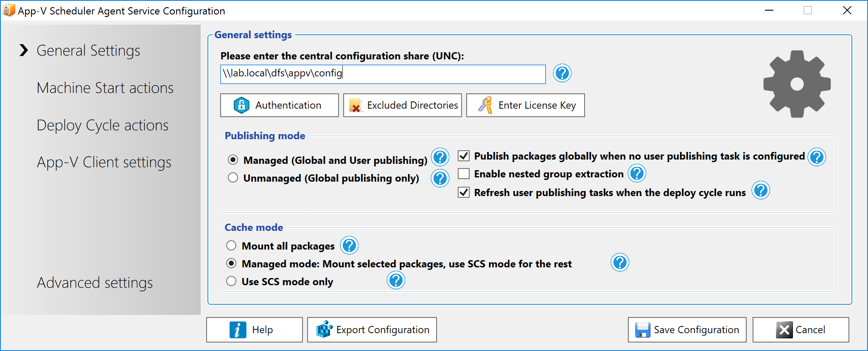Click the Save Configuration button
The image size is (868, 351).
pyautogui.click(x=687, y=330)
